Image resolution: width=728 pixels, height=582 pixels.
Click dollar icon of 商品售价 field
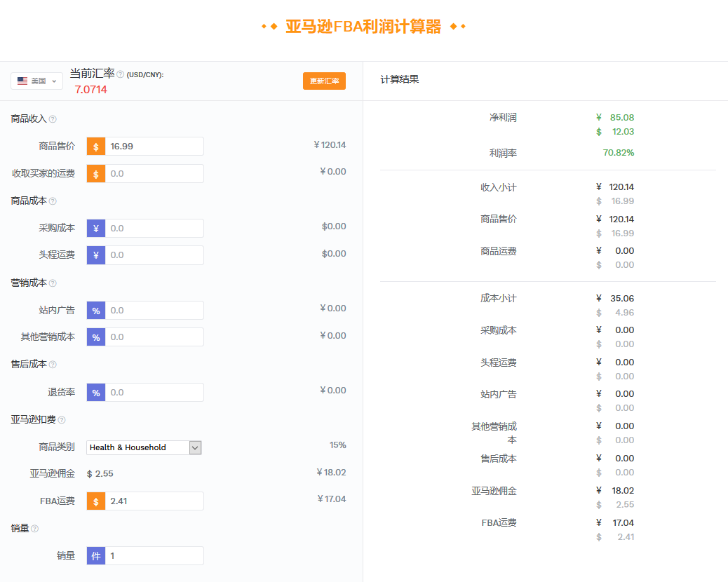[x=96, y=146]
